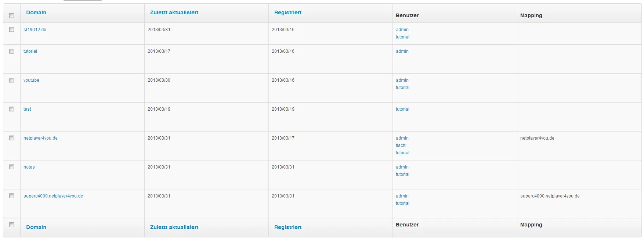644x240 pixels.
Task: Toggle the select-all checkbox in table footer
Action: pyautogui.click(x=12, y=225)
